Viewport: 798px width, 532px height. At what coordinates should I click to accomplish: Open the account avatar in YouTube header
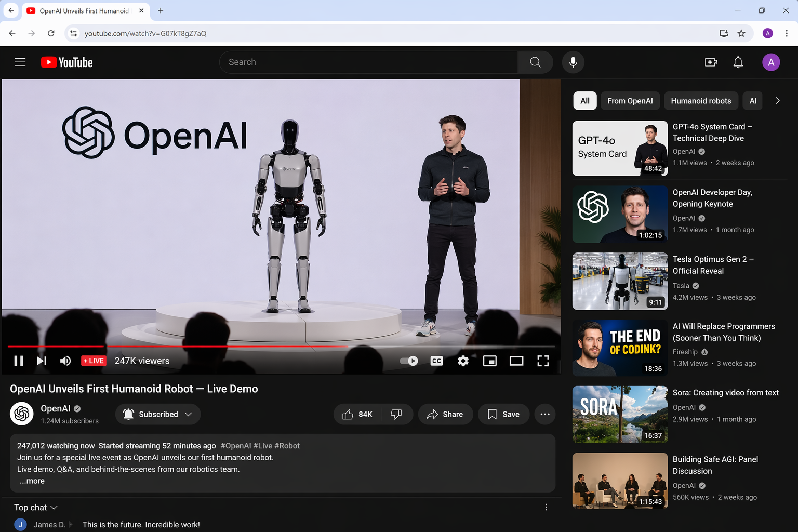[x=771, y=62]
